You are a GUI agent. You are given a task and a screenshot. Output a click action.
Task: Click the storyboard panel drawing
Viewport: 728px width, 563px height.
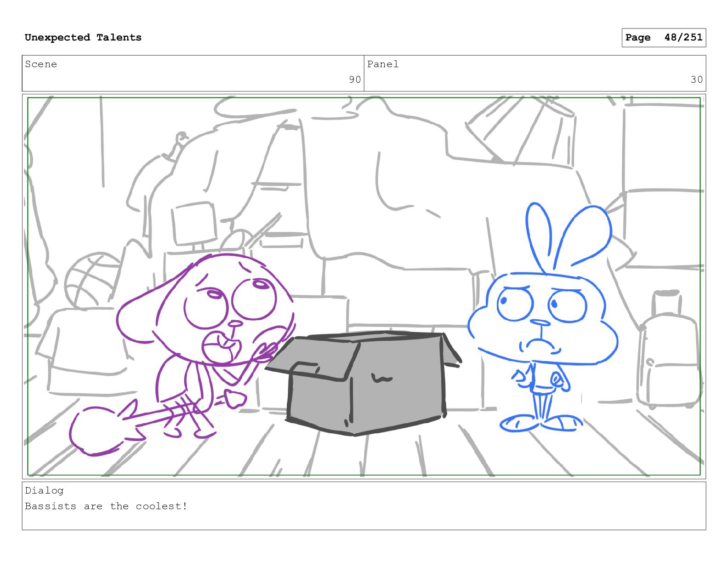[364, 287]
